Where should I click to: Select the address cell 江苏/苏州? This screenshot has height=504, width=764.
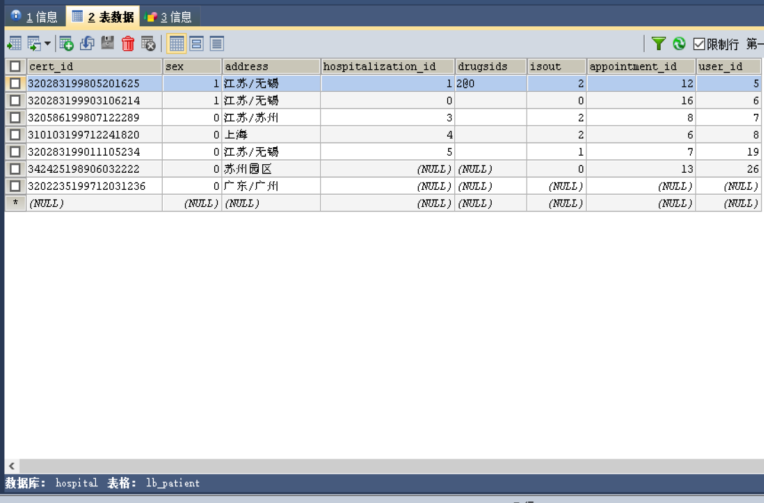click(271, 117)
